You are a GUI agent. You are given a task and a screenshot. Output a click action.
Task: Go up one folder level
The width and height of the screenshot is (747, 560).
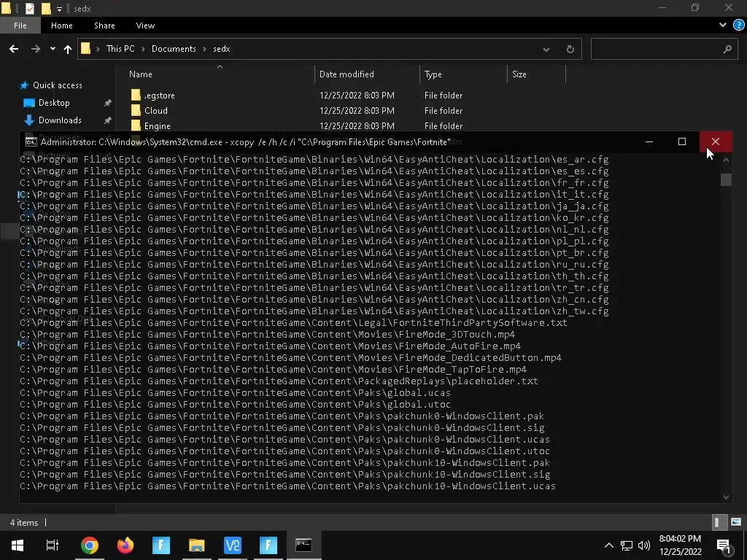[68, 49]
